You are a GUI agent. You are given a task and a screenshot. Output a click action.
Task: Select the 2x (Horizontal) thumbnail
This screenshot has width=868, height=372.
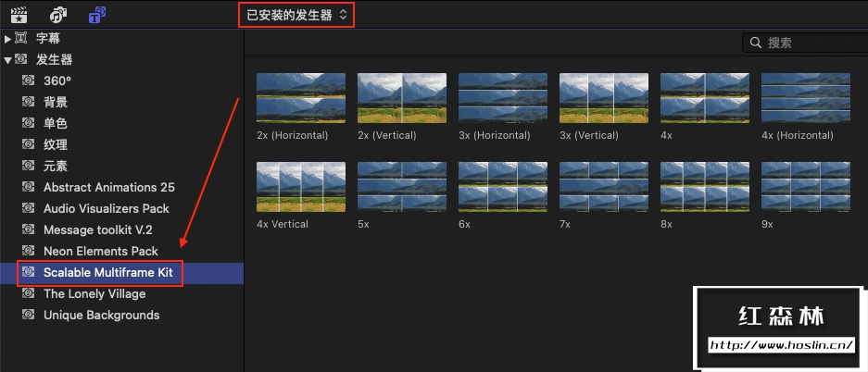pyautogui.click(x=301, y=98)
